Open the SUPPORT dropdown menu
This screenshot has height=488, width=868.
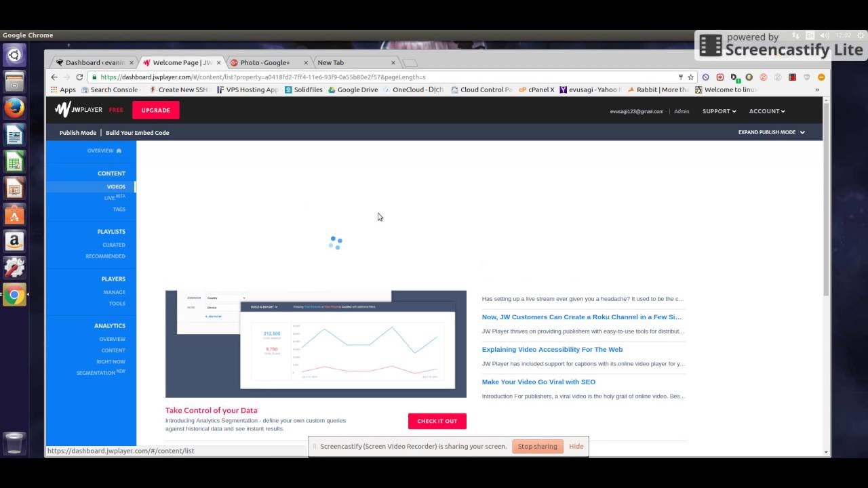(719, 111)
